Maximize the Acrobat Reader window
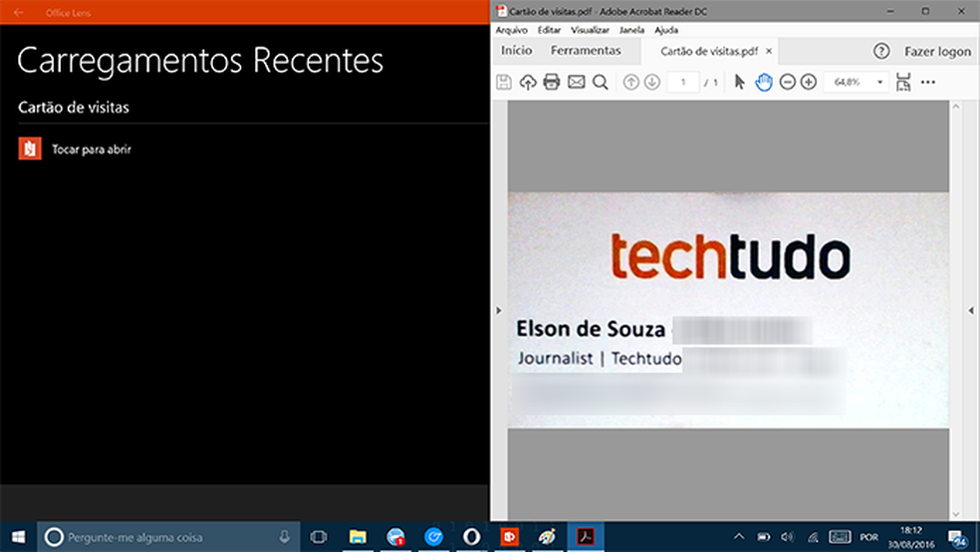The height and width of the screenshot is (552, 980). pos(925,11)
